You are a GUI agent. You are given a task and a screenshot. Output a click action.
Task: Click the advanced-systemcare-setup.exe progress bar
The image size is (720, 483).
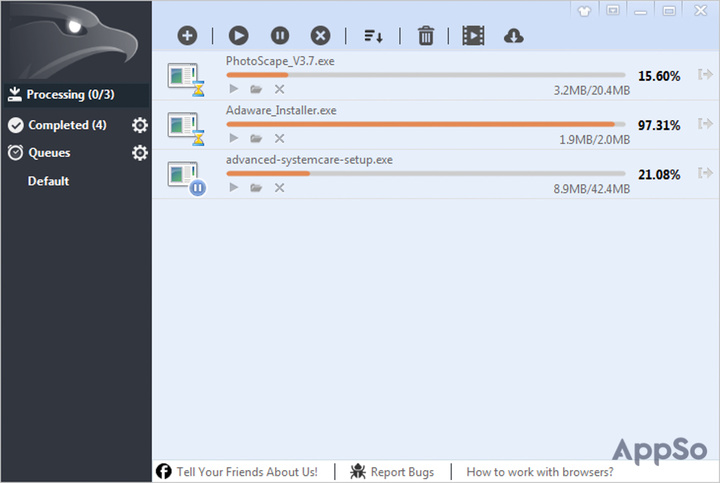coord(426,174)
